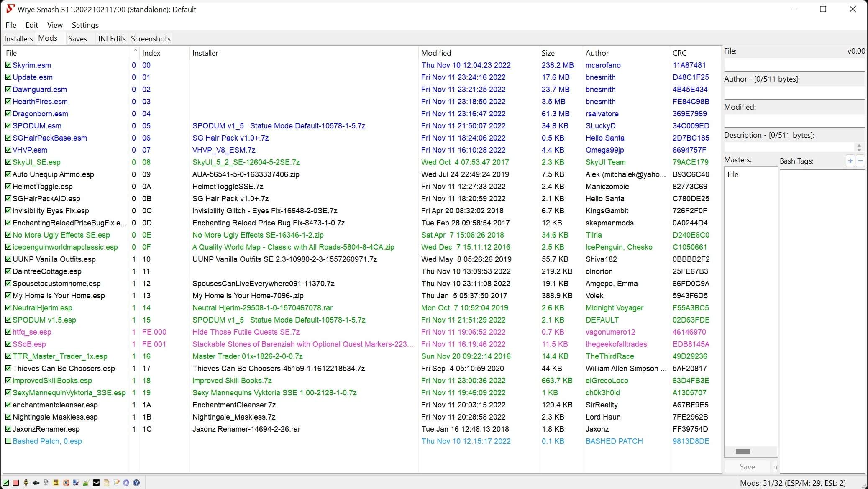Screen dimensions: 868x489
Task: Toggle the DaintreeCottage.esp checkbox
Action: (8, 271)
